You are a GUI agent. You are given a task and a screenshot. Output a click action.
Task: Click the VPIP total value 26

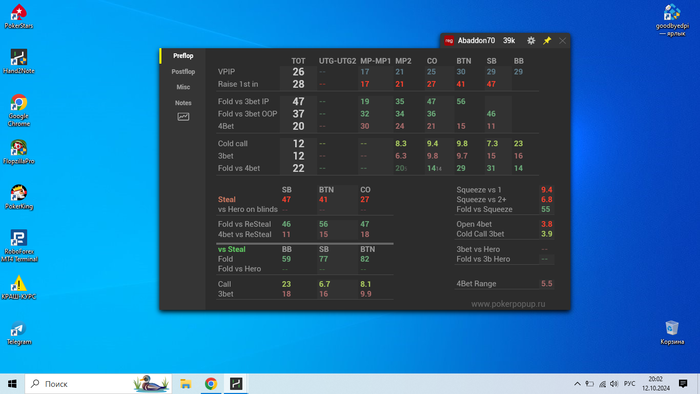pyautogui.click(x=298, y=72)
